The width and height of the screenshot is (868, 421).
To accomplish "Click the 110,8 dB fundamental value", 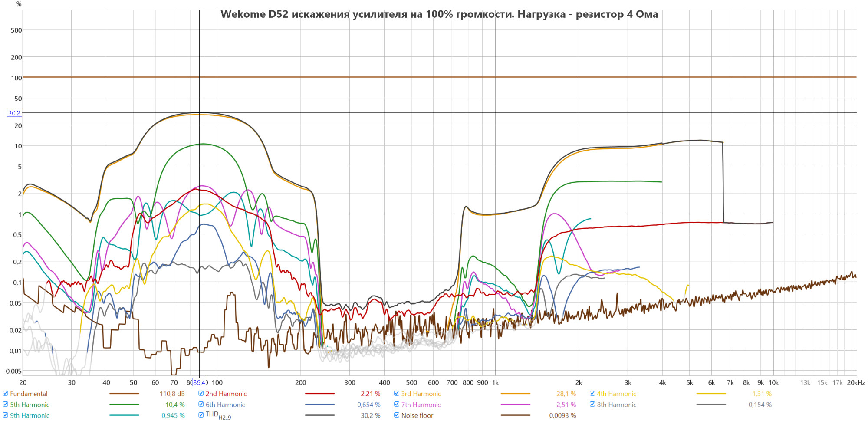I will [x=172, y=394].
